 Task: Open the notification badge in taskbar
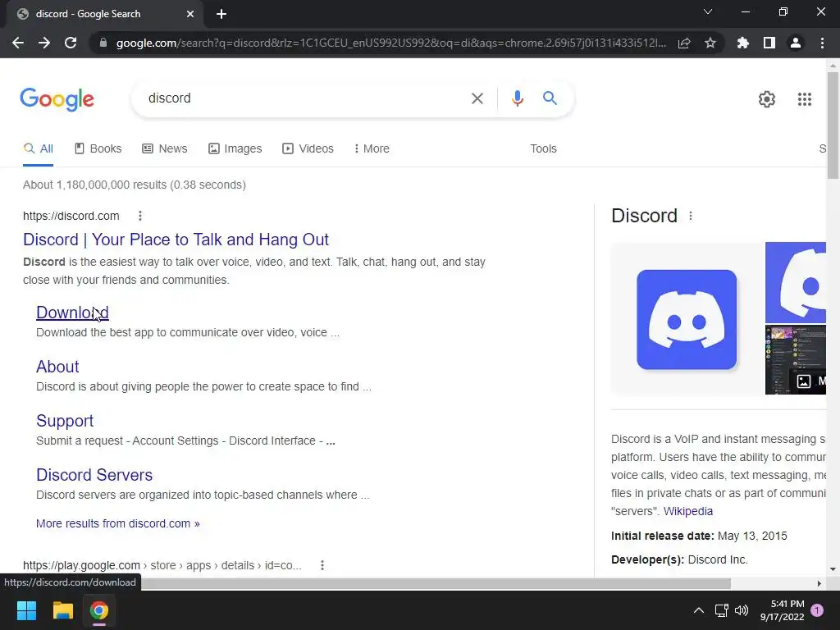tap(817, 610)
